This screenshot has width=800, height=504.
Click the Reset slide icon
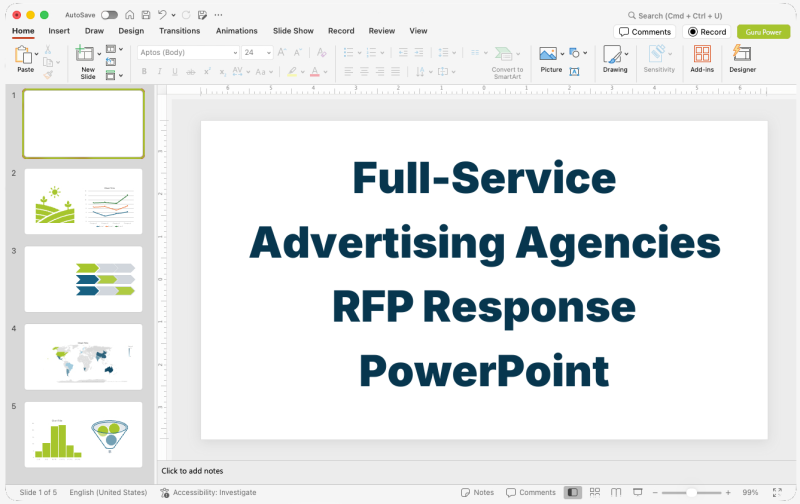tap(111, 62)
